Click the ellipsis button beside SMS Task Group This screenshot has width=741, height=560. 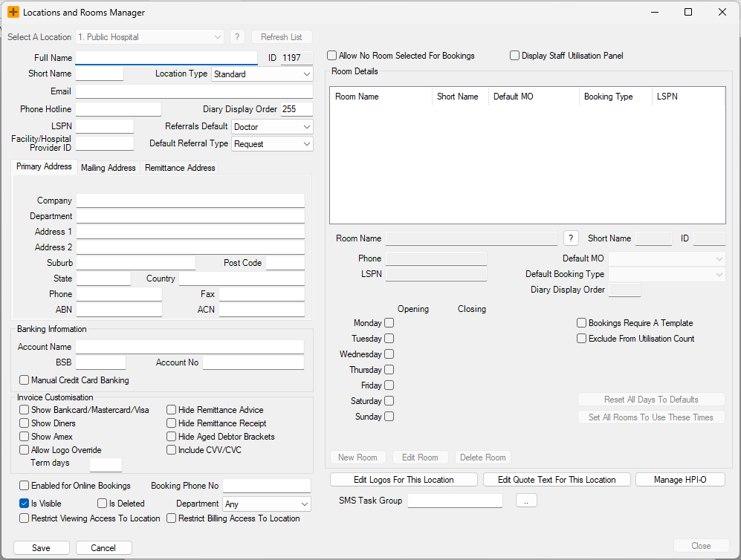526,501
